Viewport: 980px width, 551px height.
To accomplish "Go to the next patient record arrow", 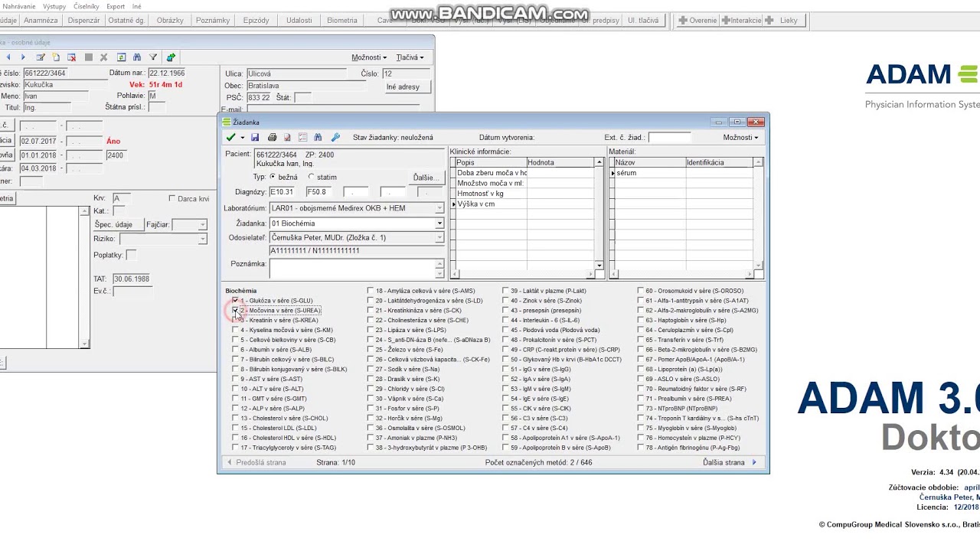I will [x=23, y=57].
